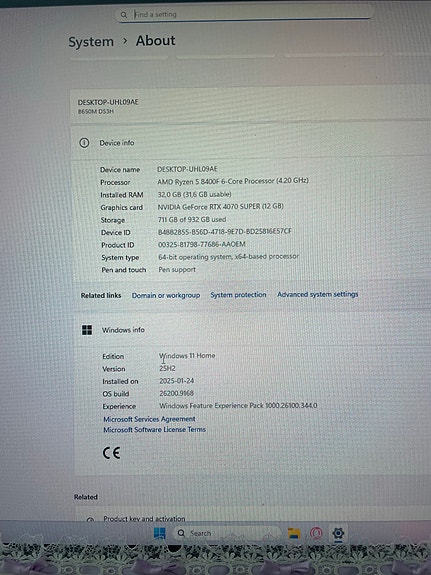Click the Settings gear icon on taskbar
This screenshot has height=575, width=431.
click(338, 533)
